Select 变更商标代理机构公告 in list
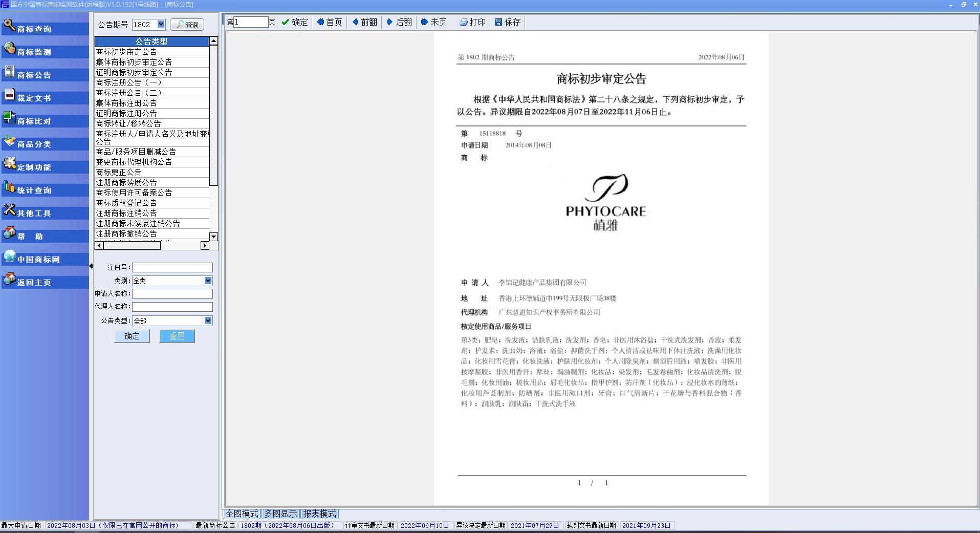 click(152, 162)
